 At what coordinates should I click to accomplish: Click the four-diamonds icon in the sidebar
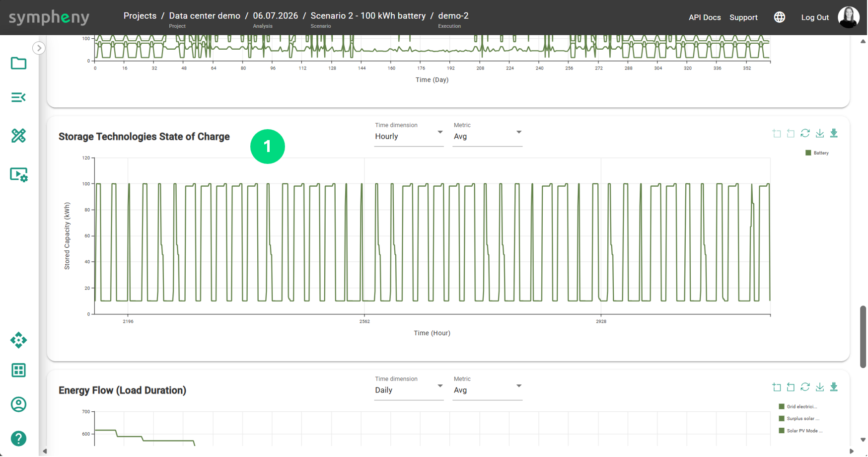[x=18, y=340]
